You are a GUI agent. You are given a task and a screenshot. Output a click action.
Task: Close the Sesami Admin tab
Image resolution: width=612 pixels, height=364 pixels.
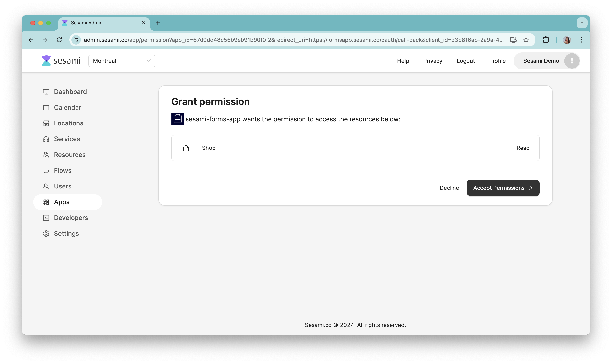(x=144, y=23)
